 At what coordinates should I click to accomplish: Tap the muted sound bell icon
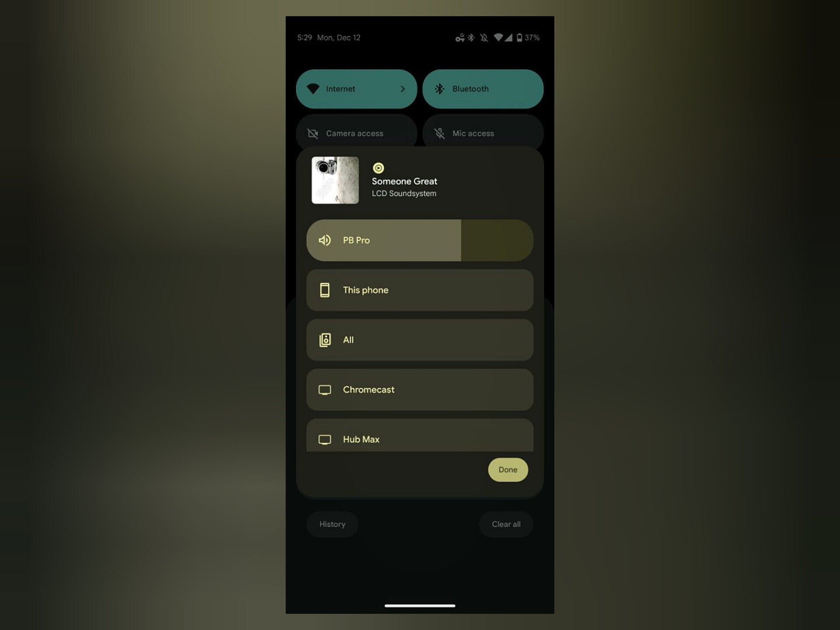click(x=483, y=38)
